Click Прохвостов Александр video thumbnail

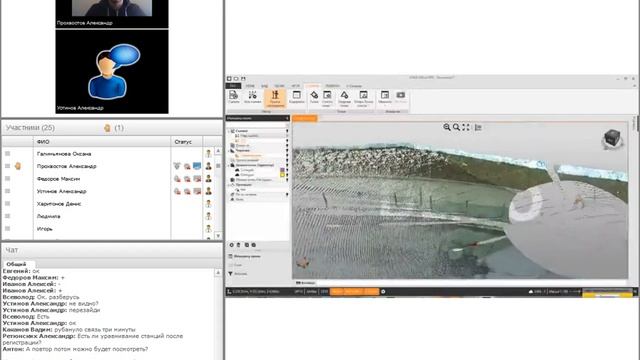pyautogui.click(x=112, y=13)
